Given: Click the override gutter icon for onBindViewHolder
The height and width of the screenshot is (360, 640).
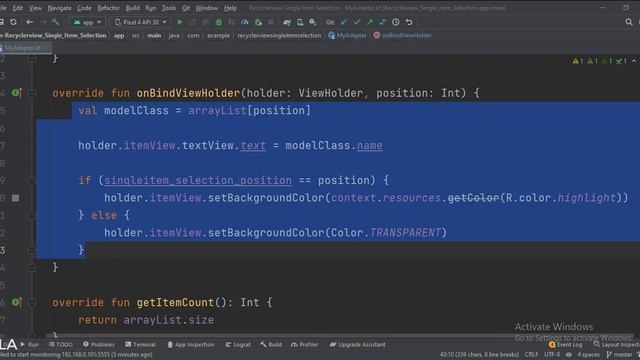Looking at the screenshot, I should click(16, 93).
